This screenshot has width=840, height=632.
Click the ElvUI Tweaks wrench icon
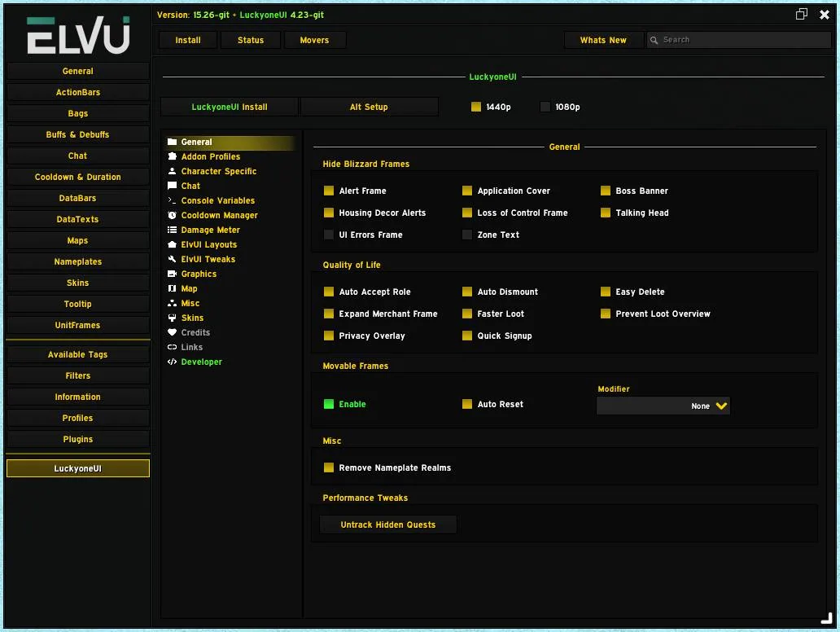coord(172,259)
